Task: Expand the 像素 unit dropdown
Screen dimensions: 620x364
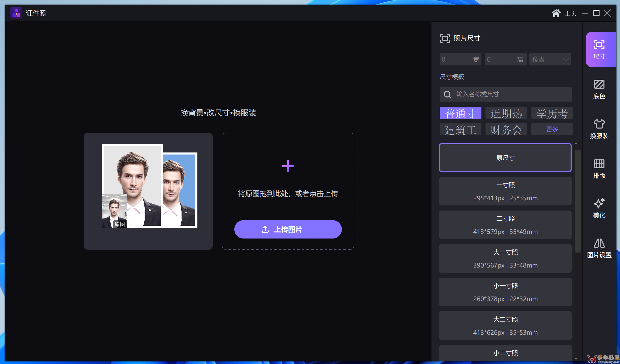Action: tap(550, 60)
